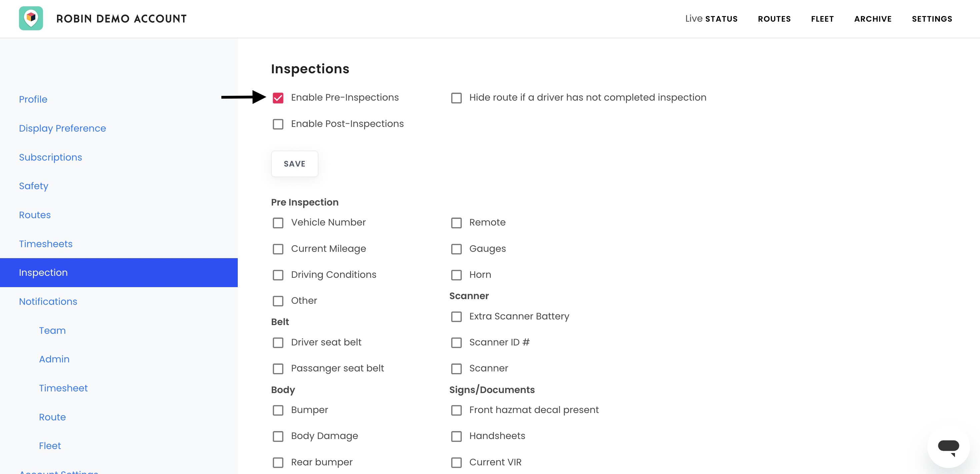Open the Routes top navigation menu

point(774,19)
